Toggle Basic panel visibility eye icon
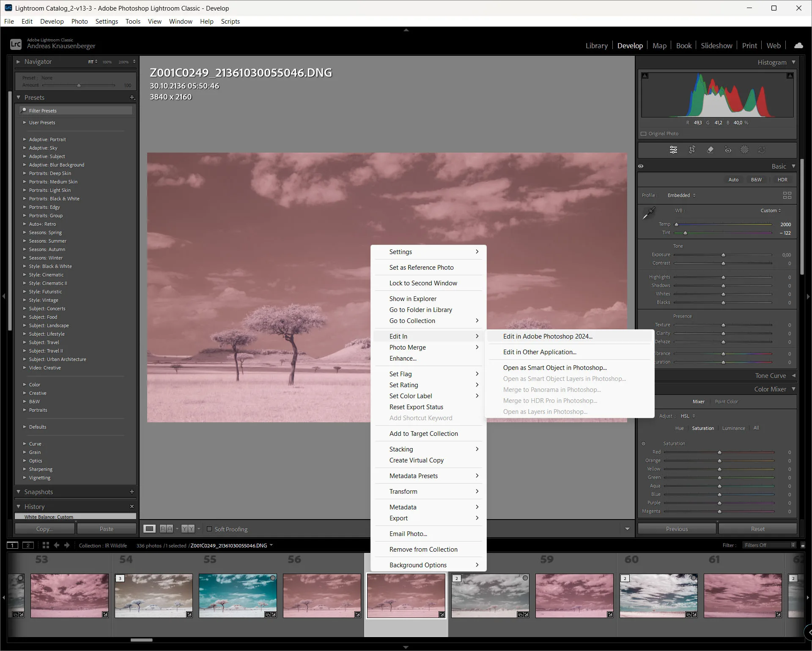Image resolution: width=812 pixels, height=651 pixels. [x=641, y=166]
